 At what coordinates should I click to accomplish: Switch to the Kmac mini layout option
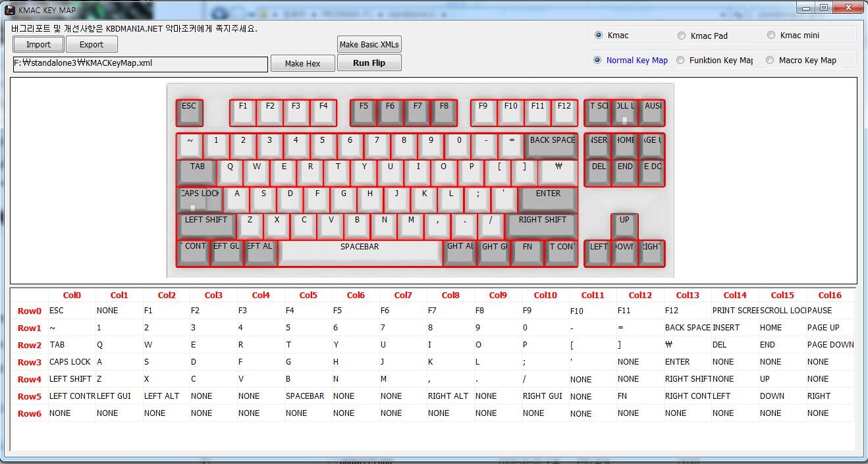coord(793,35)
